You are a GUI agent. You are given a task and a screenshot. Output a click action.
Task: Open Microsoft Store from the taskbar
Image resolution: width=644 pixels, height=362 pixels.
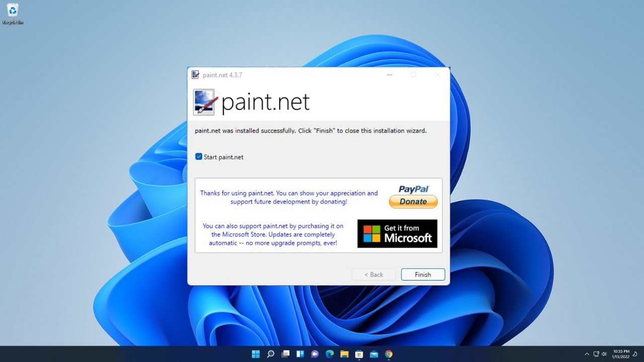tap(359, 354)
